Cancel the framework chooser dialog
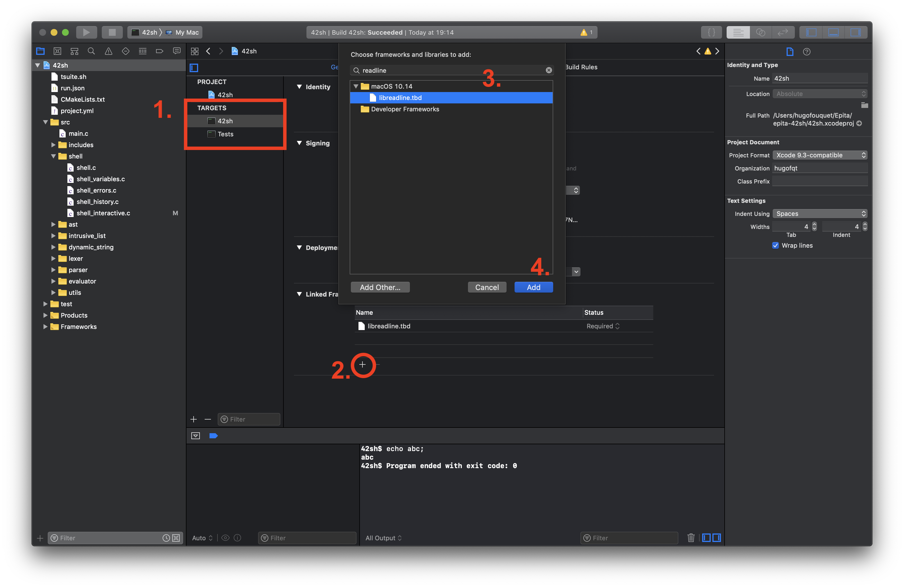 tap(487, 287)
